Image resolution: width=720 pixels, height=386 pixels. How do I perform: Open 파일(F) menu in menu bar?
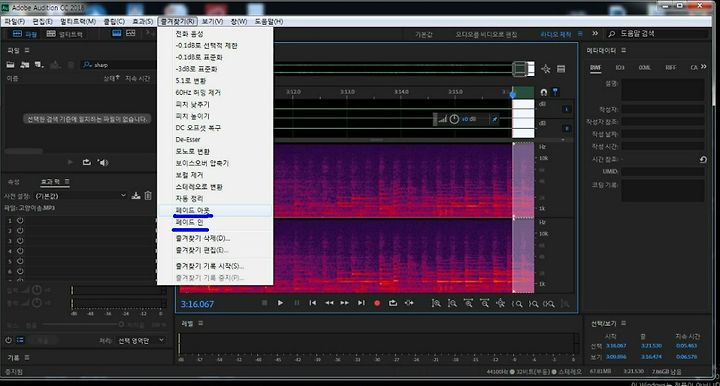(15, 22)
